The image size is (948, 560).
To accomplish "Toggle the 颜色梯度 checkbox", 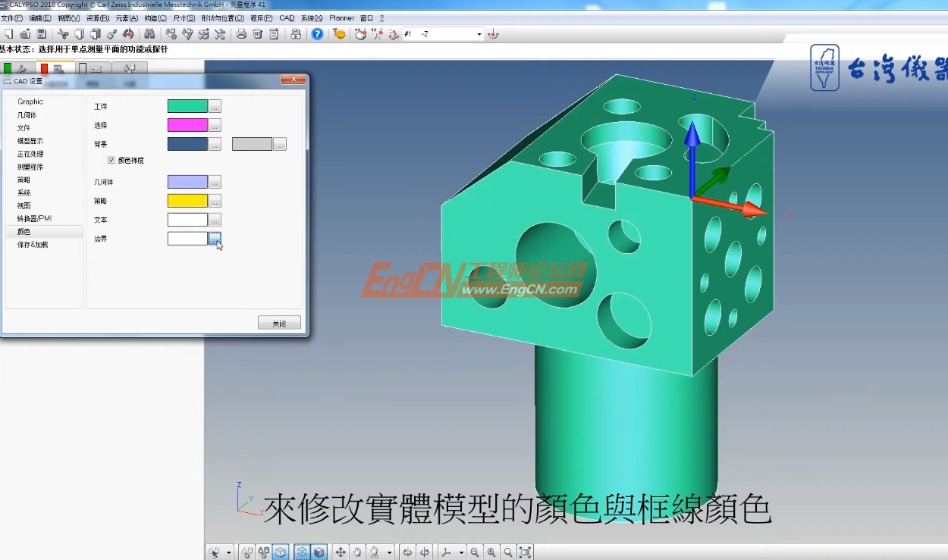I will tap(112, 160).
